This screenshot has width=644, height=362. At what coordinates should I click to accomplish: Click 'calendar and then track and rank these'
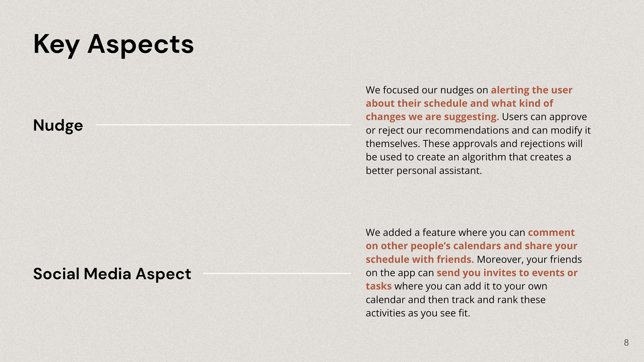click(455, 300)
